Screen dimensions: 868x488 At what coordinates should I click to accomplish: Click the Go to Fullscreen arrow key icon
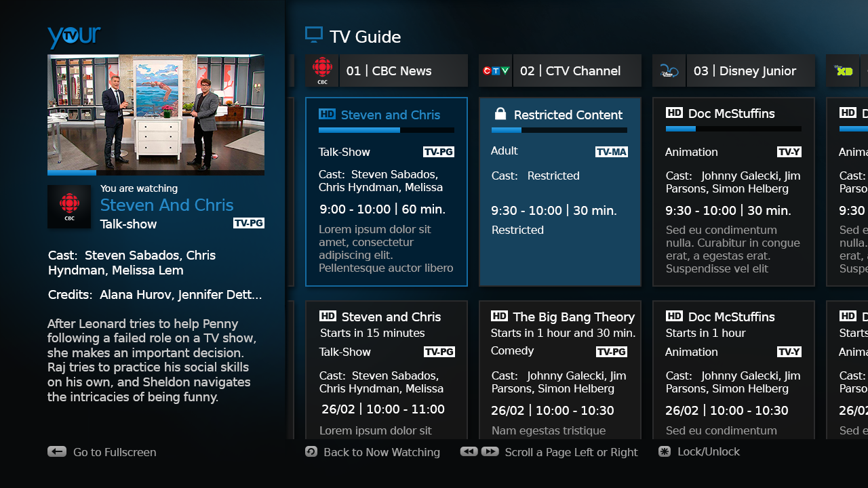[x=57, y=451]
